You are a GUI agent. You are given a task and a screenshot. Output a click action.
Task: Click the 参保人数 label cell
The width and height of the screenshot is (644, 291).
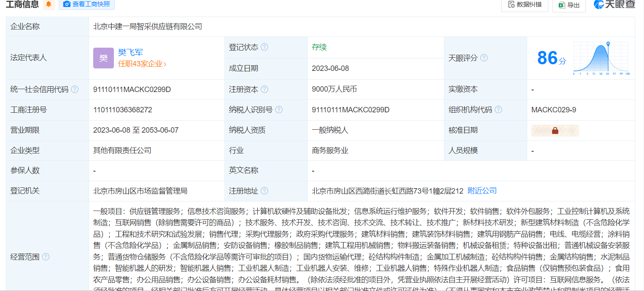(47, 170)
